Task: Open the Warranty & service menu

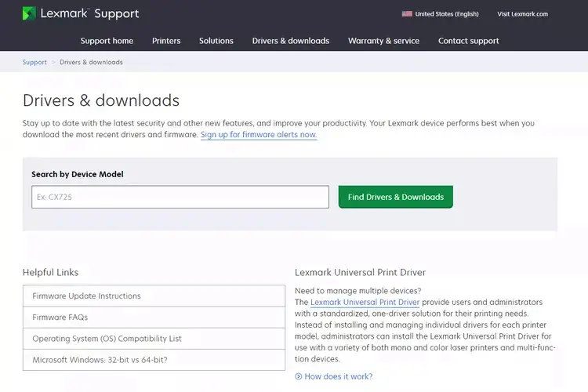Action: point(383,41)
